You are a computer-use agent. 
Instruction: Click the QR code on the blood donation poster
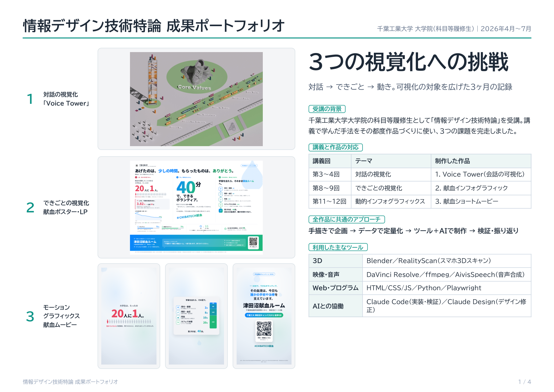point(253,242)
